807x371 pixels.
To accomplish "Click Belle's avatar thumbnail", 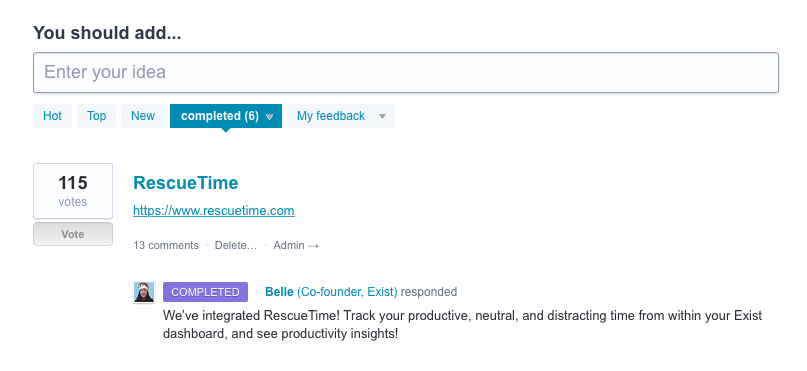I will pyautogui.click(x=144, y=292).
